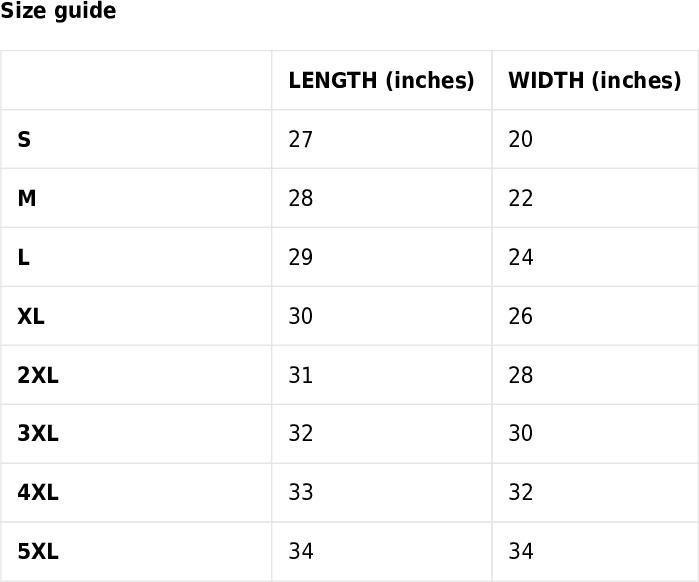
Task: Click the XL size row label
Action: (31, 317)
